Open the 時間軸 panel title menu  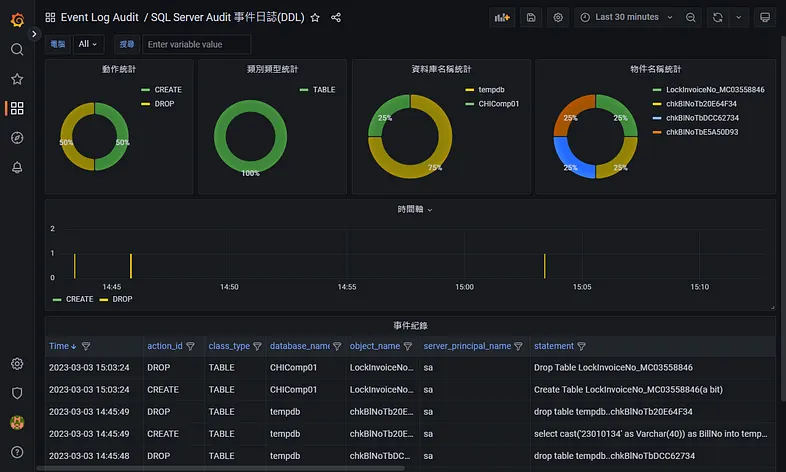click(415, 209)
